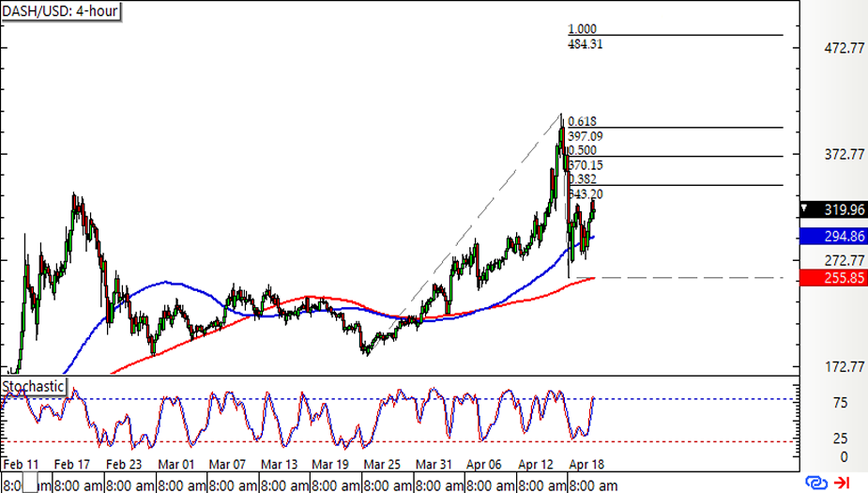
Task: Click the 25 stochastic scale value
Action: coord(841,439)
